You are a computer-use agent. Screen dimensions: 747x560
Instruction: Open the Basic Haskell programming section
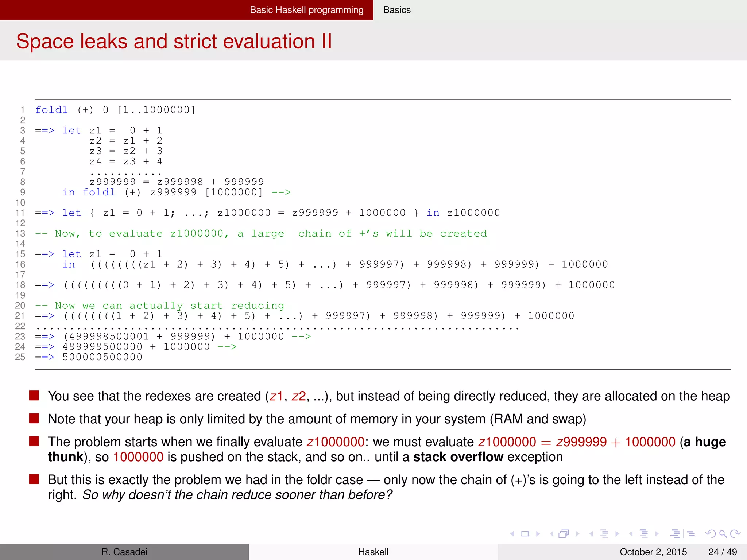306,10
